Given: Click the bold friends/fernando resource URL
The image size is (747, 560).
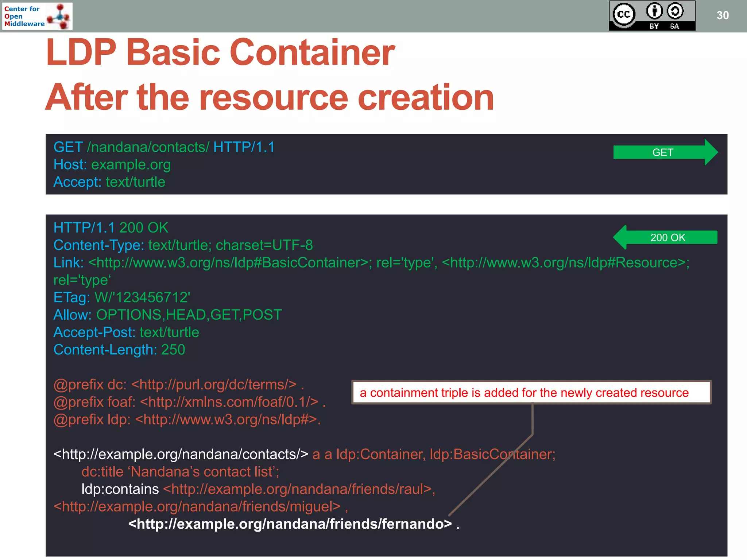Looking at the screenshot, I should [x=290, y=524].
